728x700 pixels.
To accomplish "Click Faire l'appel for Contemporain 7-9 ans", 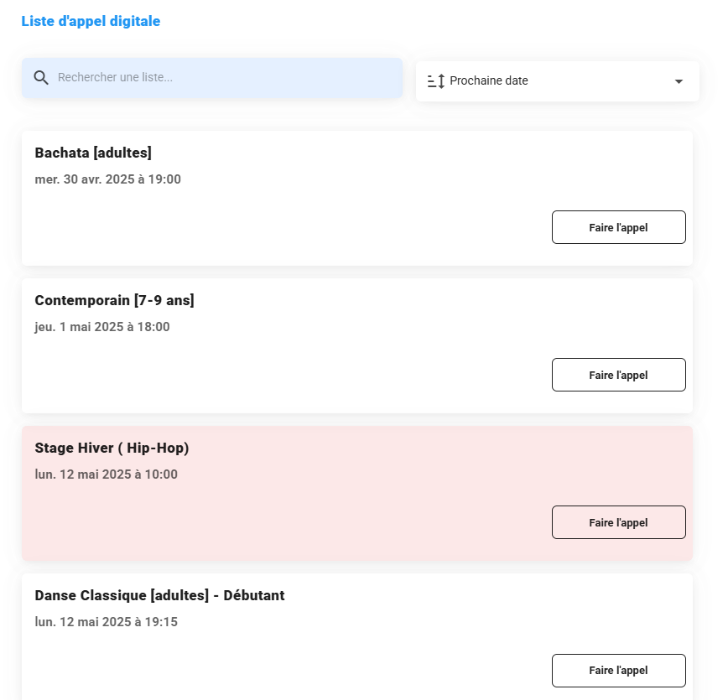I will [618, 375].
